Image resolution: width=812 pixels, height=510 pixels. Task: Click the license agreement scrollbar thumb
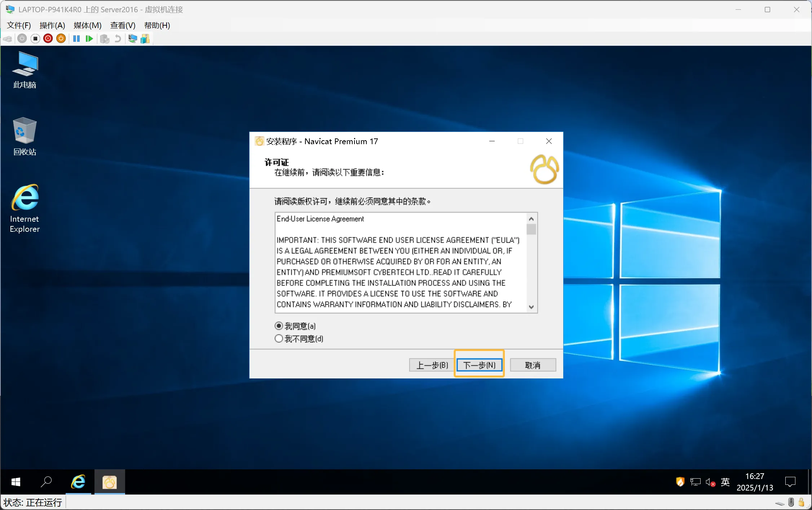[531, 229]
